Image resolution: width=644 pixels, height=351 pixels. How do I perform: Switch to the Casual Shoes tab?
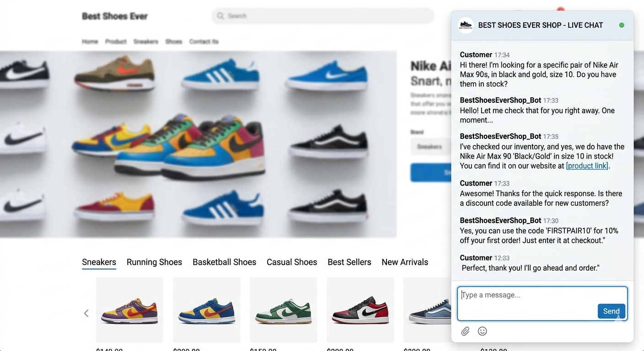pos(292,262)
